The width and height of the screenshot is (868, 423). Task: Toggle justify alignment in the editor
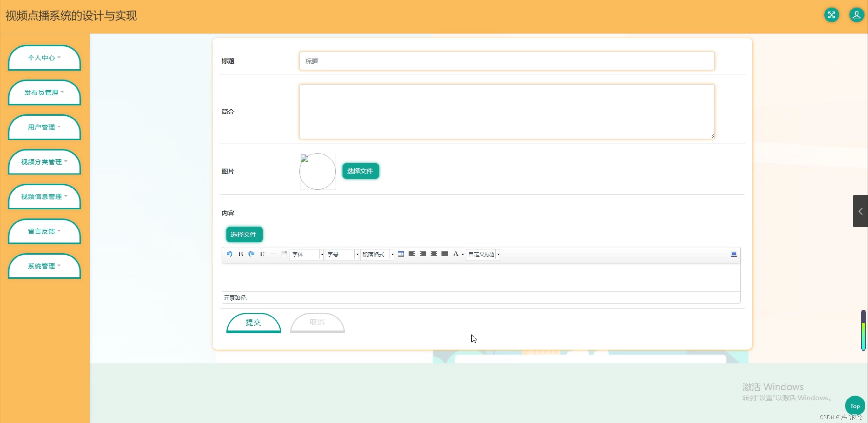pos(445,254)
